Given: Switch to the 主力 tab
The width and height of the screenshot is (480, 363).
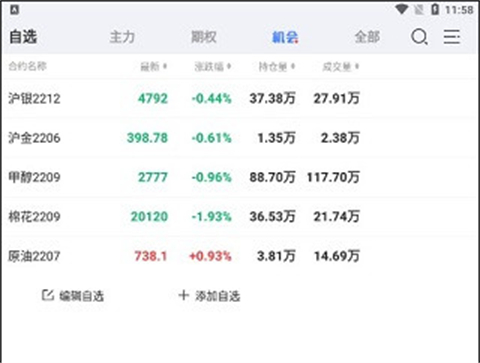Looking at the screenshot, I should coord(122,37).
